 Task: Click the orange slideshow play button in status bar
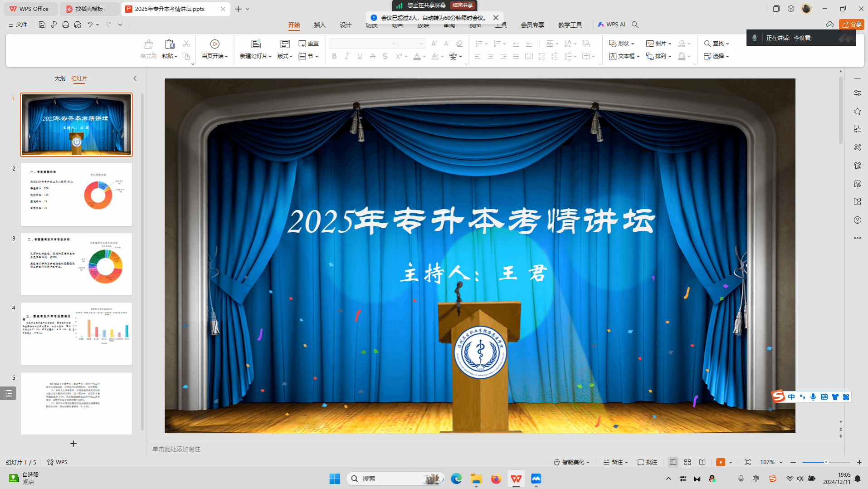pyautogui.click(x=720, y=462)
